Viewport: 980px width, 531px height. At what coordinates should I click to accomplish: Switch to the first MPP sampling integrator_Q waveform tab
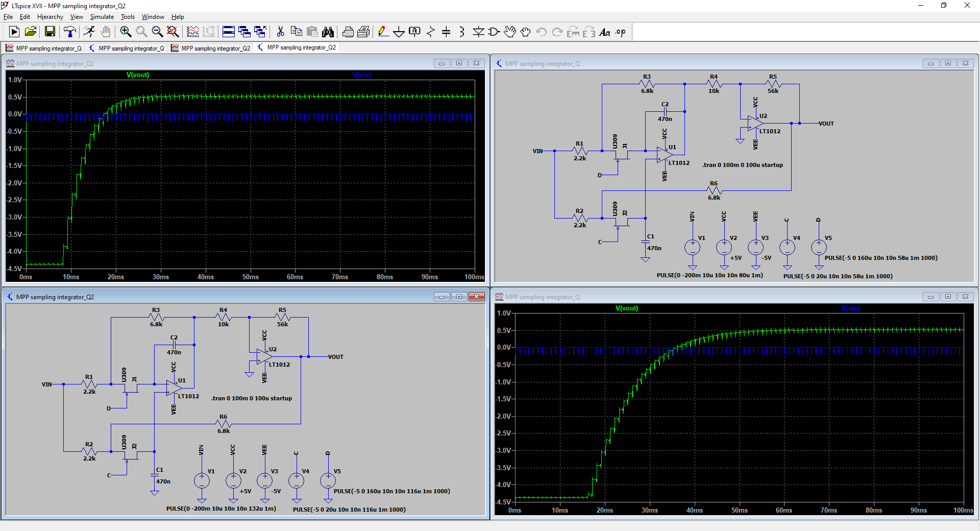pyautogui.click(x=44, y=48)
